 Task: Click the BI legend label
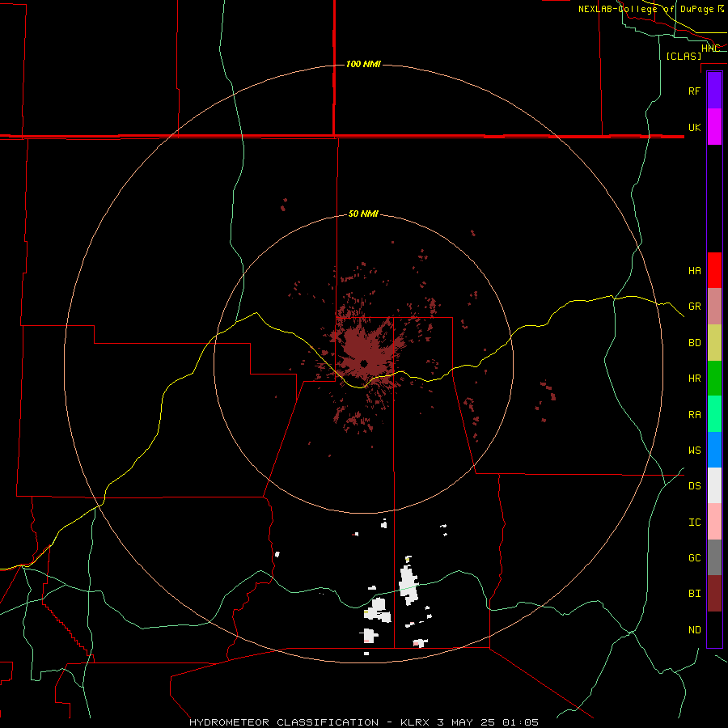click(694, 594)
